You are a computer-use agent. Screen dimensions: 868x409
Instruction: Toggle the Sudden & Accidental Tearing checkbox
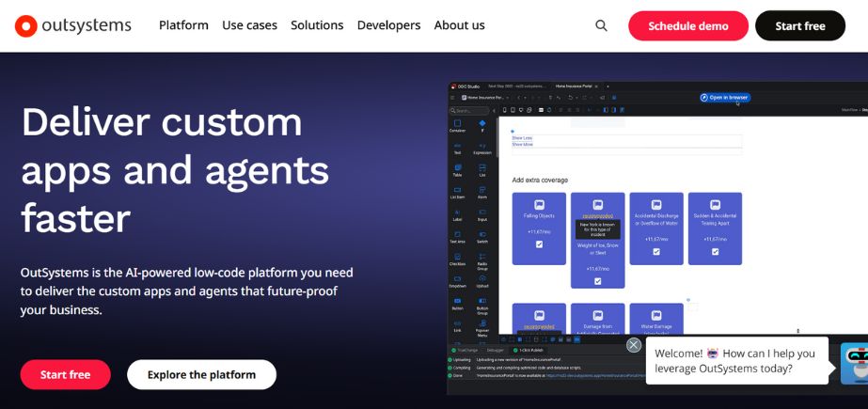pyautogui.click(x=716, y=251)
